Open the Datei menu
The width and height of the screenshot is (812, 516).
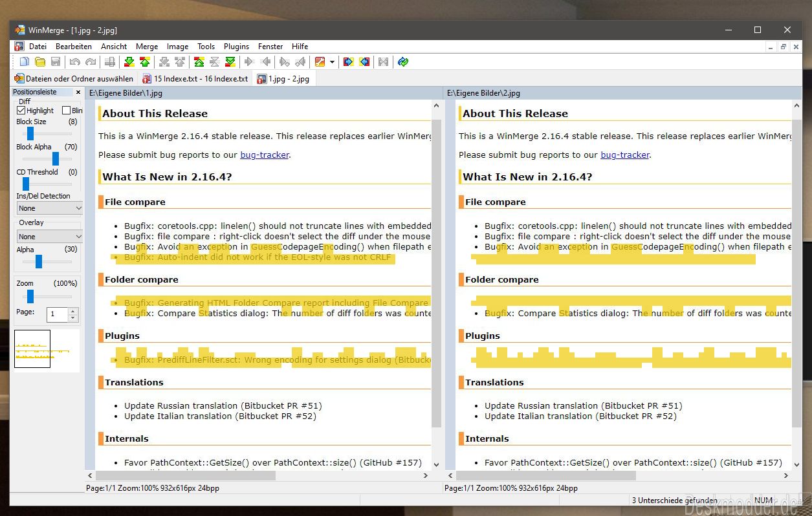tap(38, 47)
